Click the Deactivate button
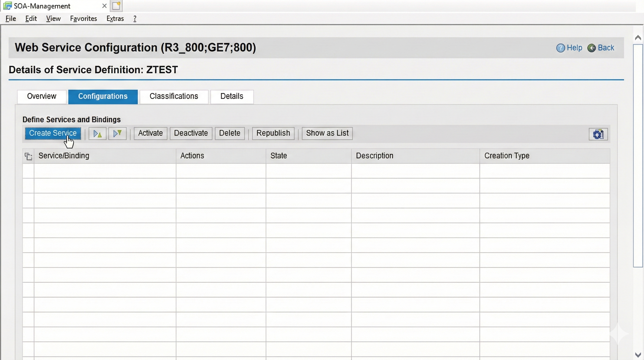Viewport: 644px width, 360px height. (191, 133)
